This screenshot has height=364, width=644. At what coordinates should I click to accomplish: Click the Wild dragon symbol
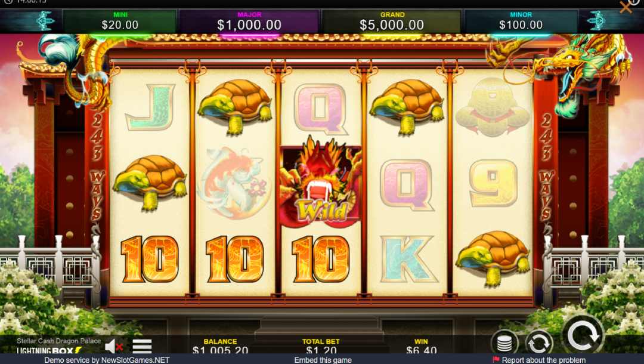pyautogui.click(x=321, y=184)
